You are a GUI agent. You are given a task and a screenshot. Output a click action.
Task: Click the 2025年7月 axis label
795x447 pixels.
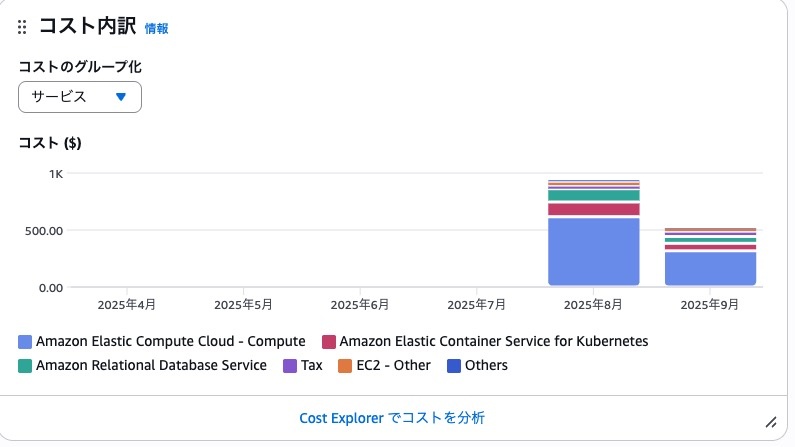coord(477,305)
